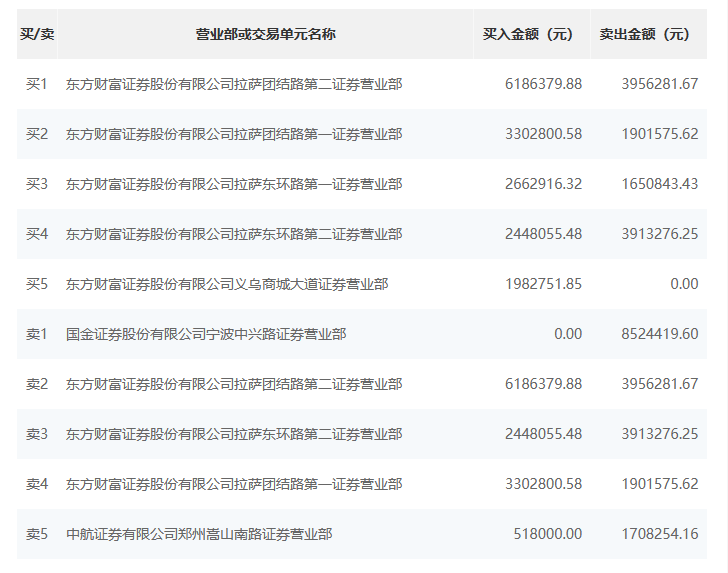Viewport: 728px width, 573px height.
Task: Click the 买入金额（元）column header
Action: (532, 34)
